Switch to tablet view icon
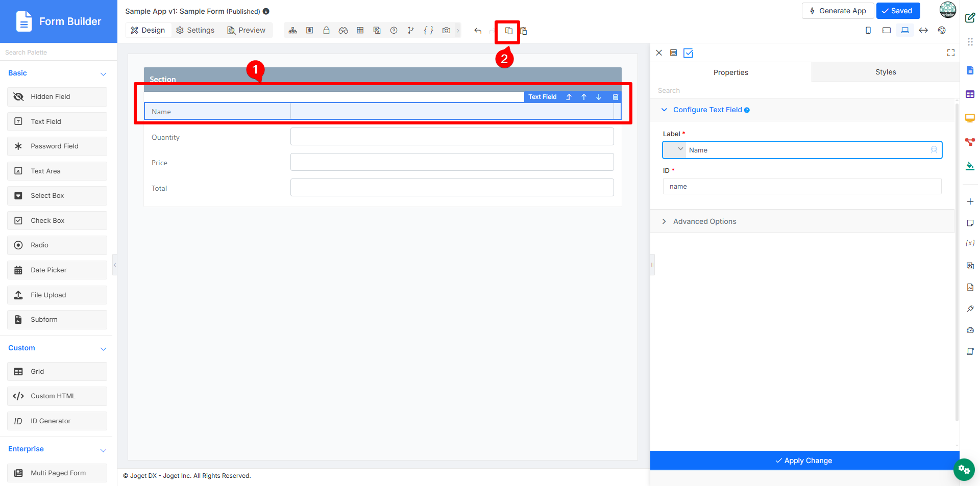 887,31
